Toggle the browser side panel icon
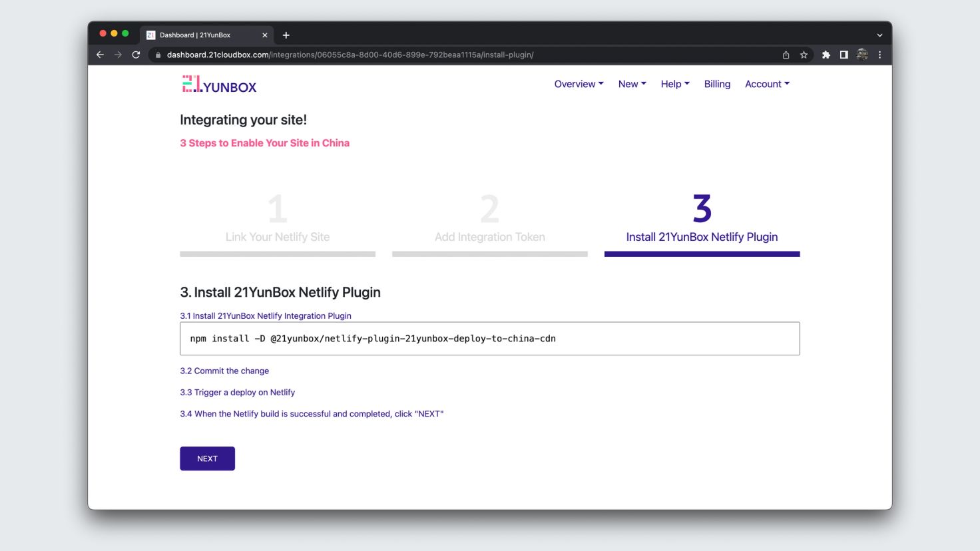Screen dimensions: 980x551 click(844, 55)
